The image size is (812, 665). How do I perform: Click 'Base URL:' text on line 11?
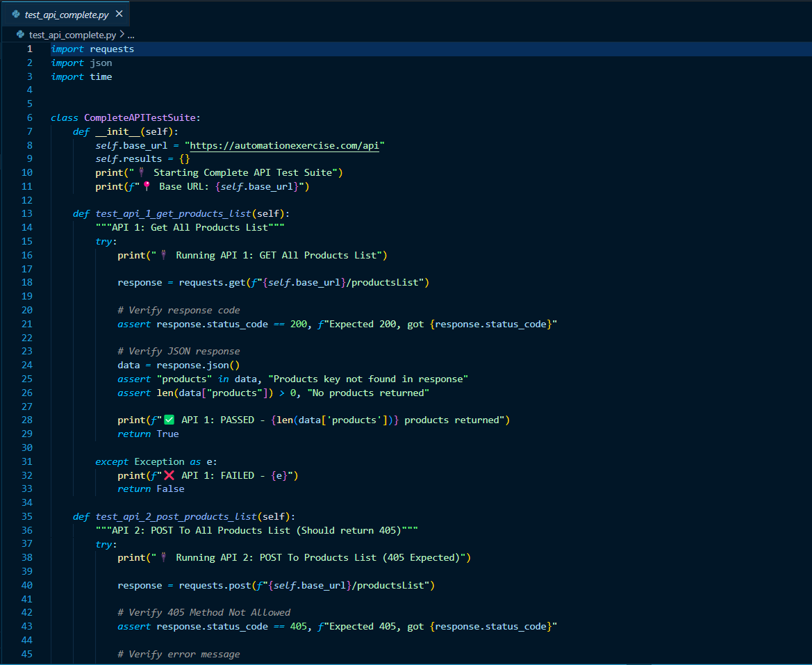[x=184, y=186]
